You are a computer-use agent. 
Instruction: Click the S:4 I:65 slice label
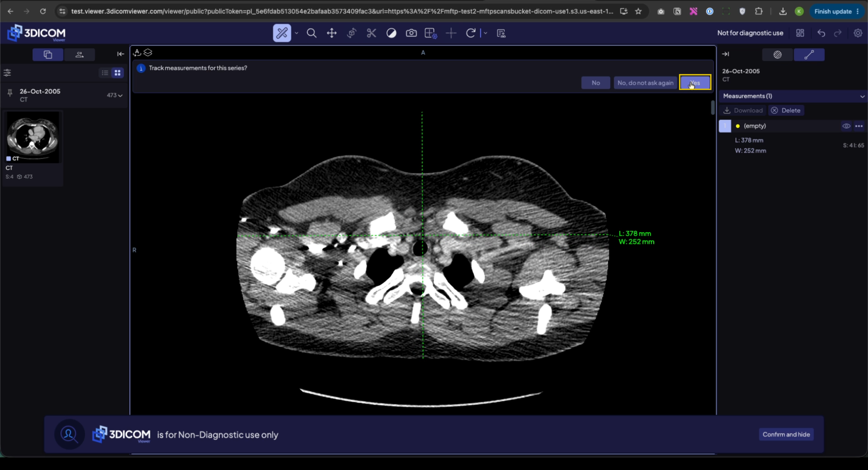854,146
